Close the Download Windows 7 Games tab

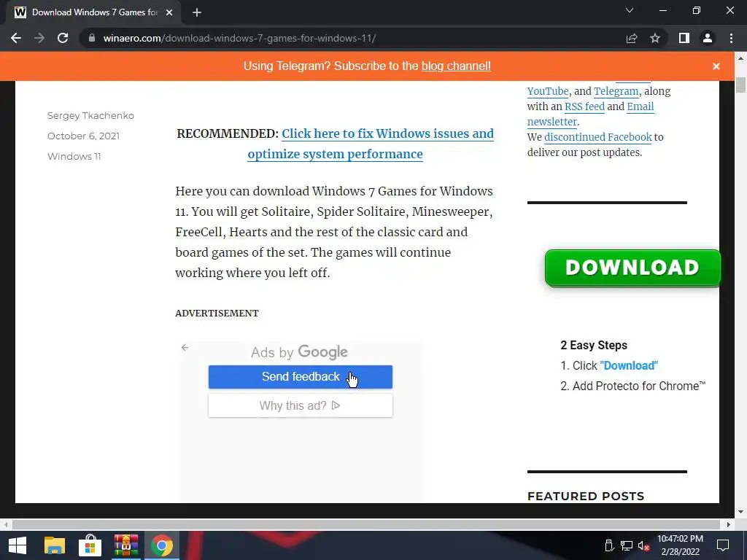(169, 12)
